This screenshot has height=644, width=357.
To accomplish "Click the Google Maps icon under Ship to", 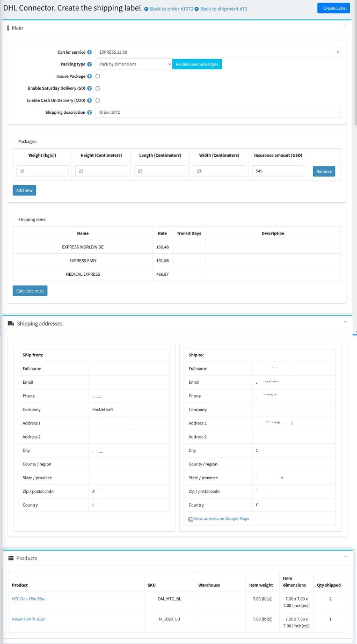I will (x=191, y=519).
